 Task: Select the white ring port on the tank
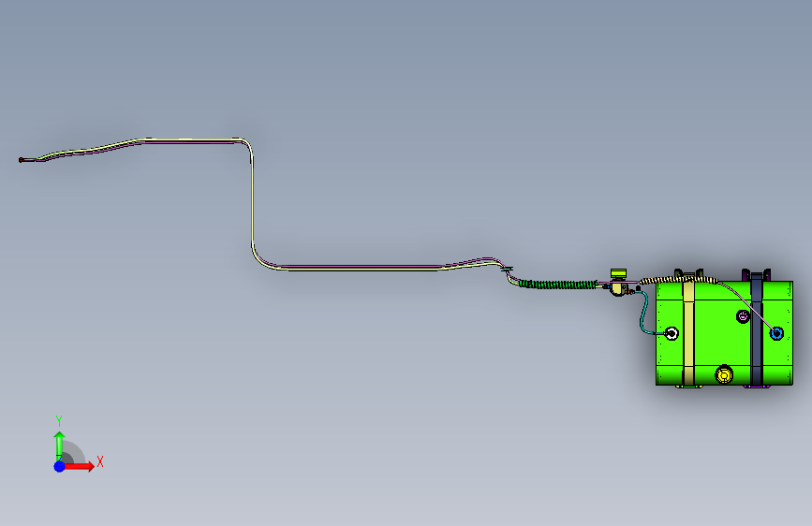(672, 333)
